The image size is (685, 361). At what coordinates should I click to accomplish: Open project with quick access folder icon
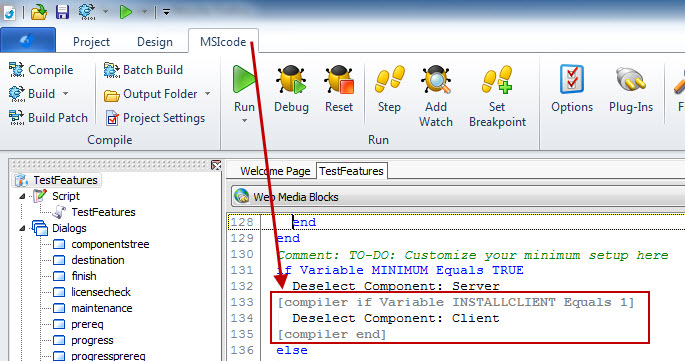point(38,12)
